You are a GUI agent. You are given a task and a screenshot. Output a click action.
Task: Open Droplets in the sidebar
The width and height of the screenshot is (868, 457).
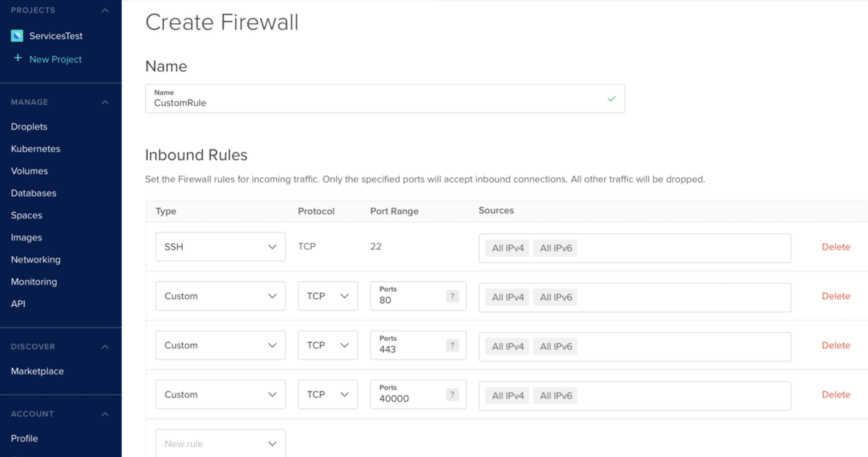pyautogui.click(x=29, y=126)
